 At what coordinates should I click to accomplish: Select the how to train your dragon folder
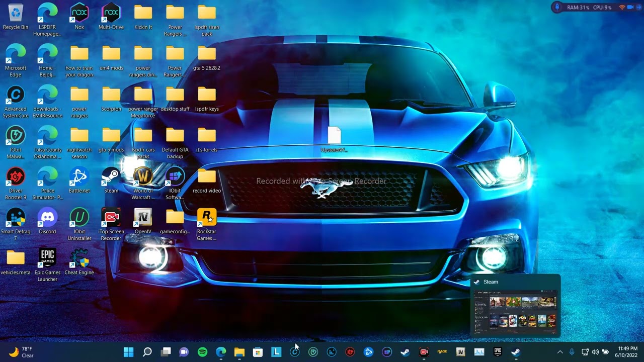(x=79, y=61)
